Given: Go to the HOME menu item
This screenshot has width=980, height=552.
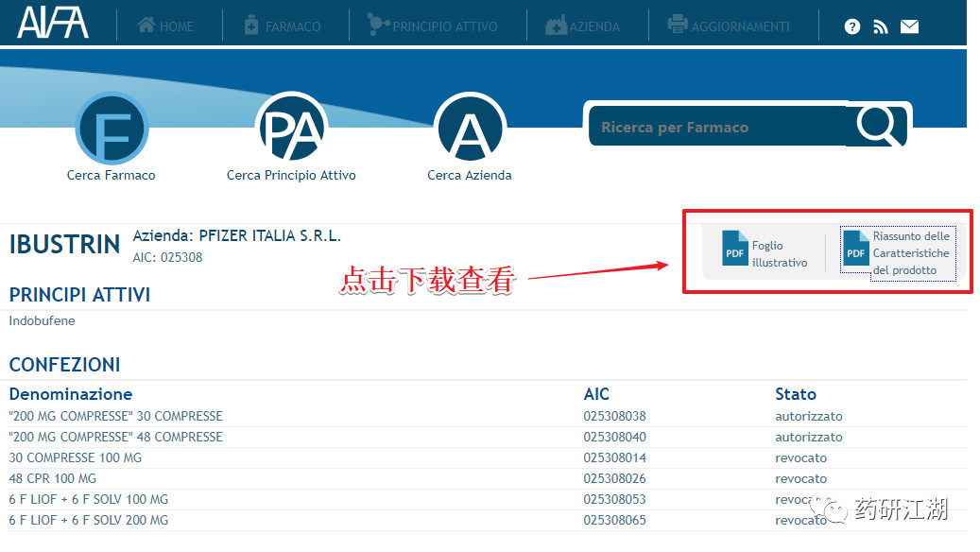Looking at the screenshot, I should [x=165, y=26].
